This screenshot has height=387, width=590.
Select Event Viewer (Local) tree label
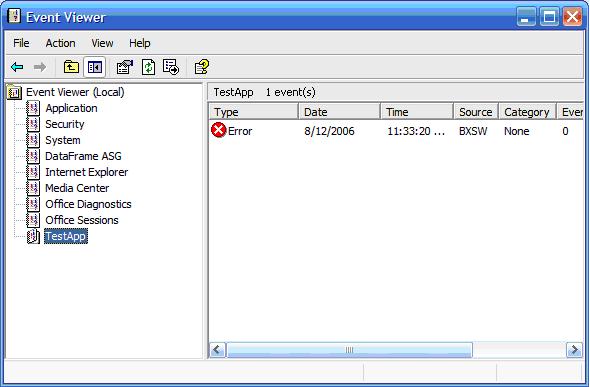[75, 92]
